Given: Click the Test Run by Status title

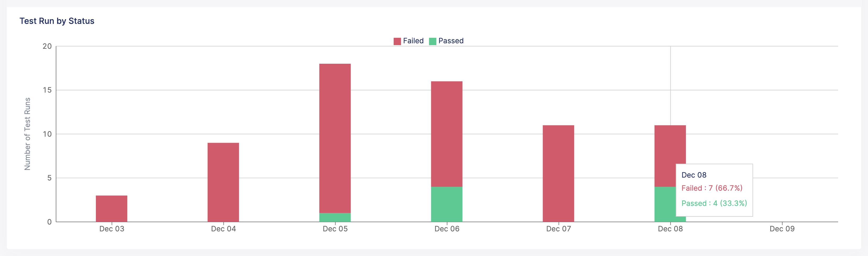Looking at the screenshot, I should [57, 21].
